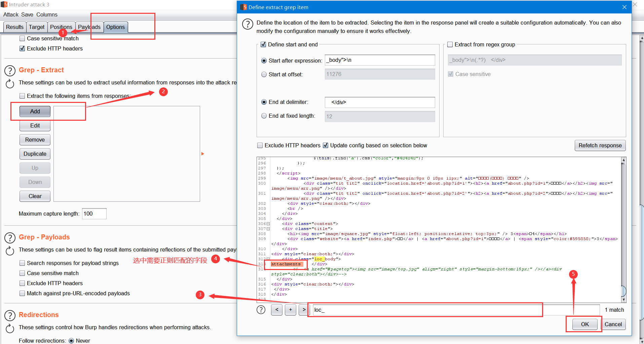
Task: Click the Burp icon in Intruder attack title bar
Action: [x=4, y=4]
